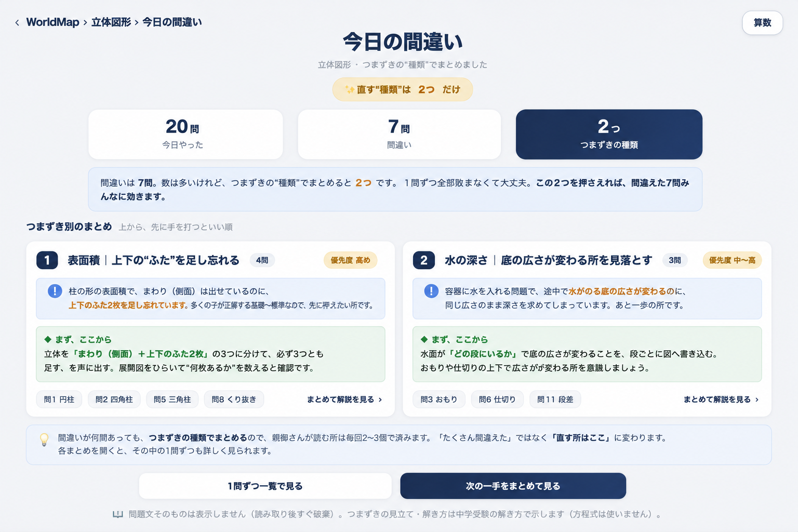Viewport: 798px width, 532px height.
Task: Click the 表面積 card title text
Action: (x=153, y=260)
